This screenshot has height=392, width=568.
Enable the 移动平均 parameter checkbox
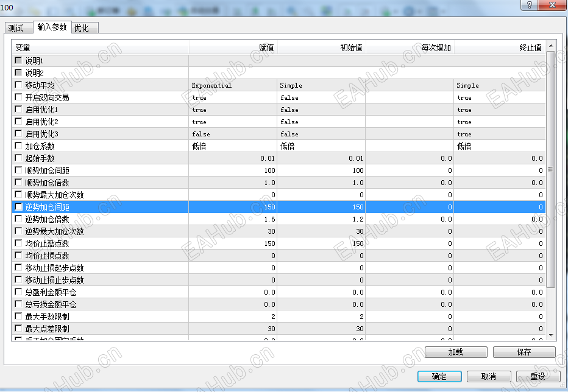tap(18, 85)
